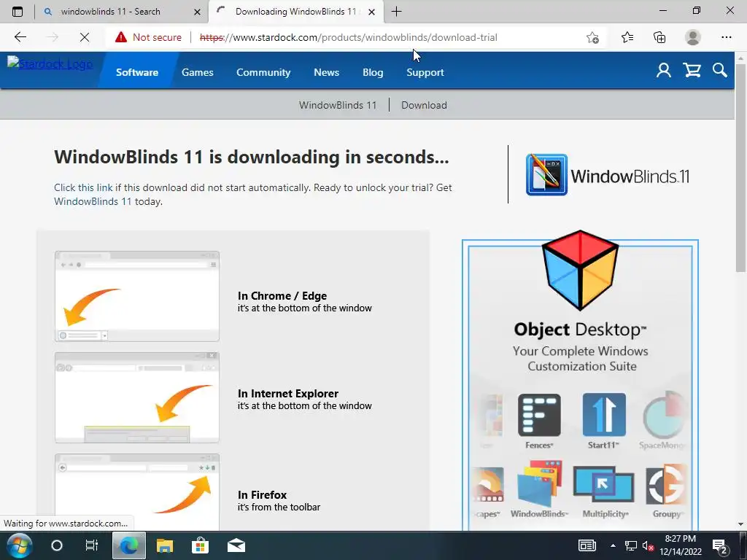Image resolution: width=747 pixels, height=560 pixels.
Task: Stop loading the page
Action: (85, 37)
